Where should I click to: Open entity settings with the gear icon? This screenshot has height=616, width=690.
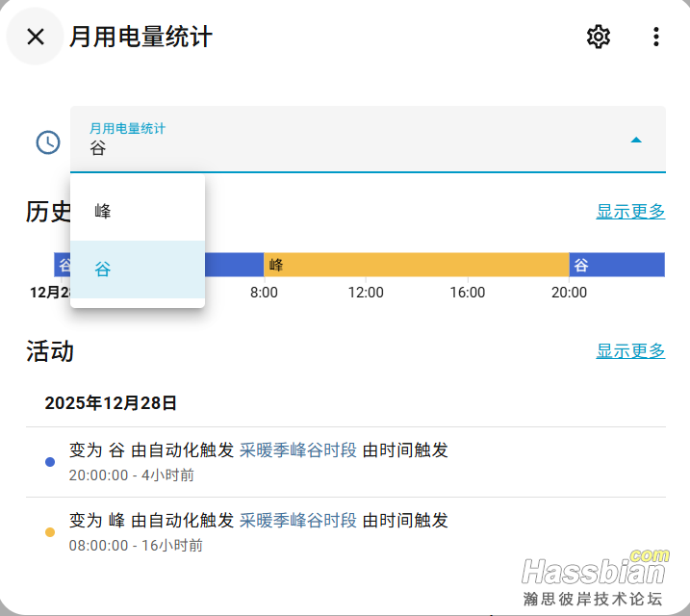[599, 37]
